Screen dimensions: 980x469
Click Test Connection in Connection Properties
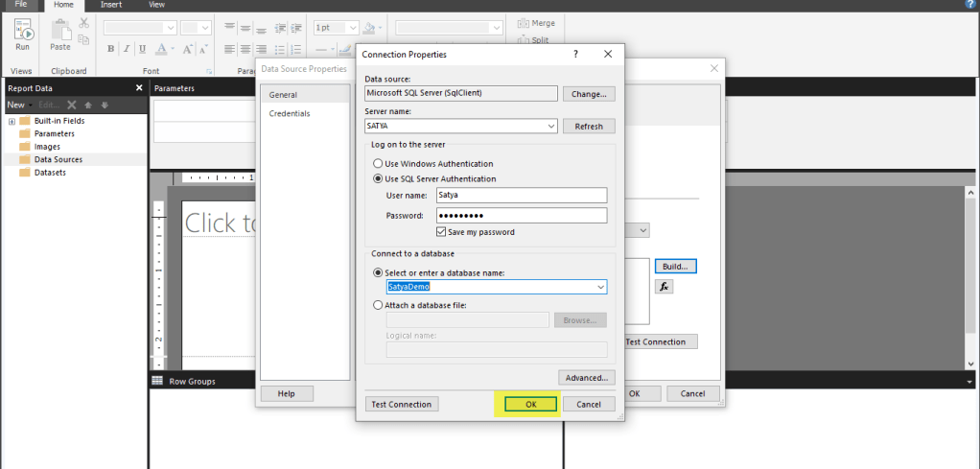click(403, 405)
